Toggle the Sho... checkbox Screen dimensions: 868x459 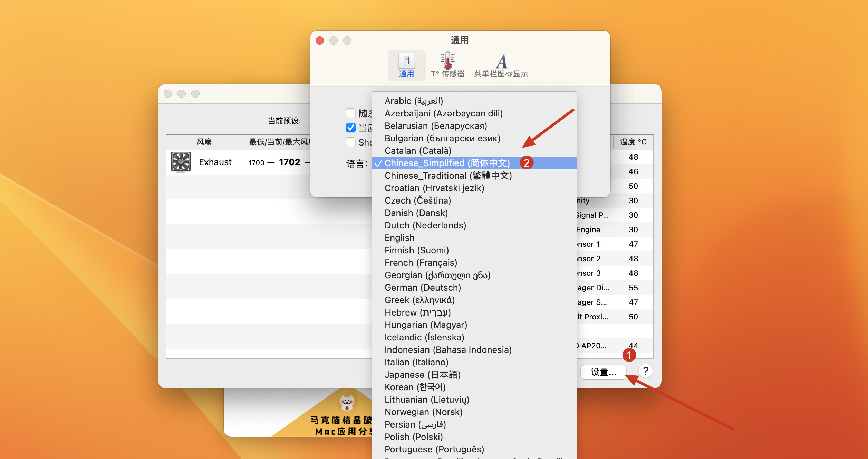coord(350,142)
